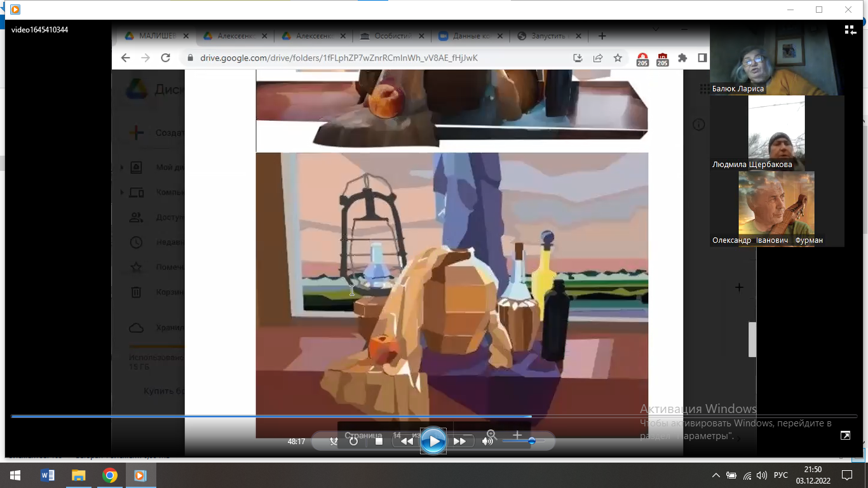Close the МАЛИШЕВ tab
Viewport: 868px width, 488px height.
pyautogui.click(x=186, y=36)
